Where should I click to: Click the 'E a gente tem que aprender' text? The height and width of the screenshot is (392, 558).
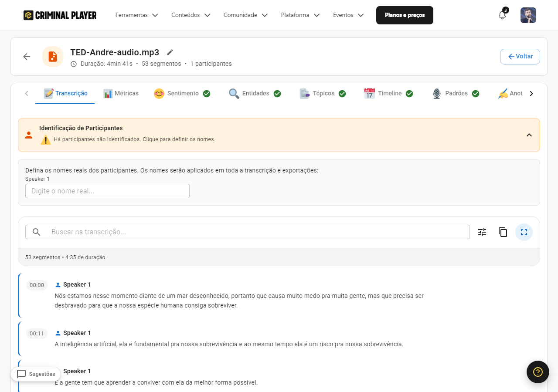pyautogui.click(x=156, y=382)
